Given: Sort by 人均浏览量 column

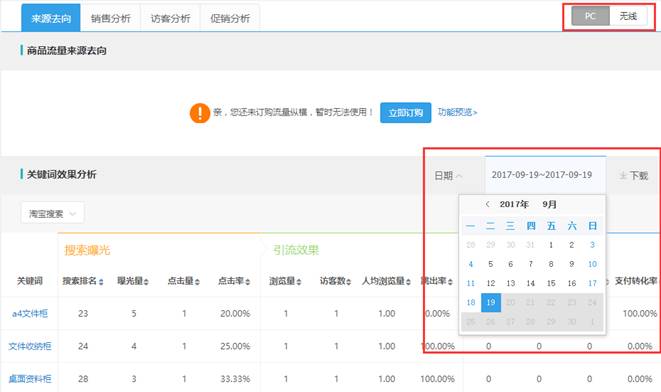Looking at the screenshot, I should (x=386, y=281).
